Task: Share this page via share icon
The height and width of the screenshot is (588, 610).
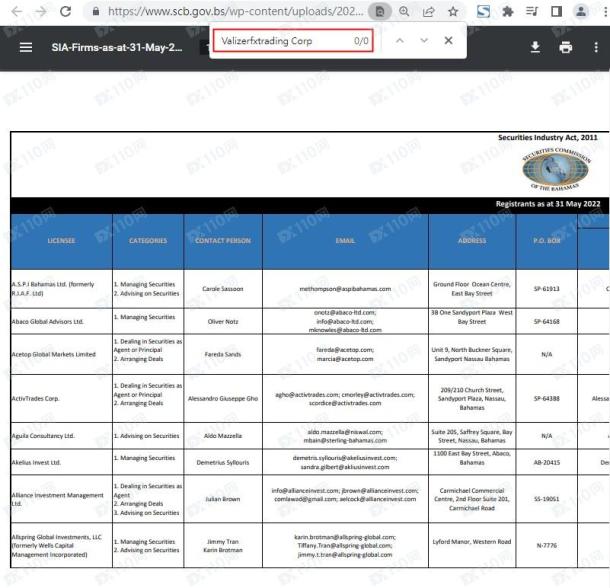Action: [428, 12]
